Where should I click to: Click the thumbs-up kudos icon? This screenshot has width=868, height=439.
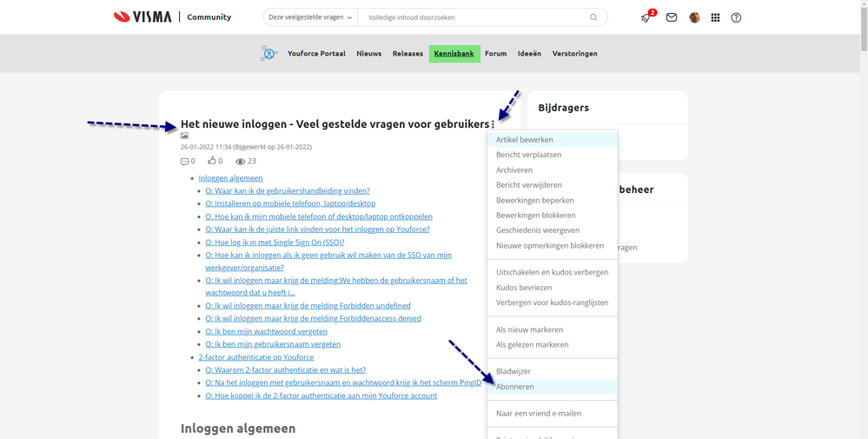212,161
